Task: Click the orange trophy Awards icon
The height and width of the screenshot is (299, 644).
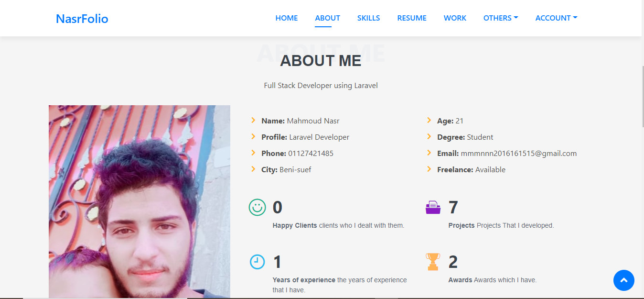Action: coord(433,262)
